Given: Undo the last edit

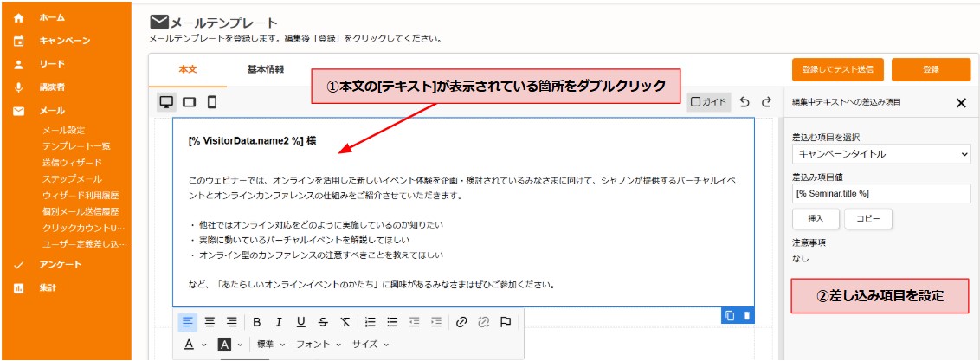Looking at the screenshot, I should point(745,102).
